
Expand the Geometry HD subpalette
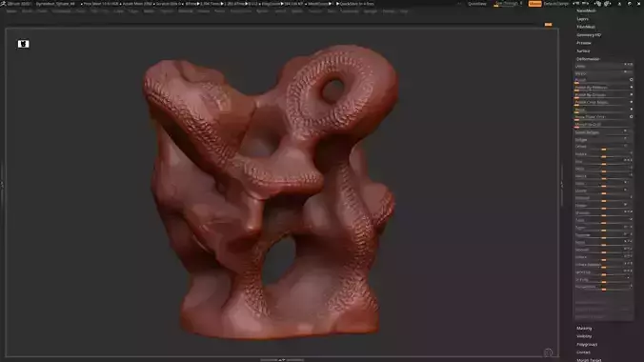pyautogui.click(x=589, y=35)
